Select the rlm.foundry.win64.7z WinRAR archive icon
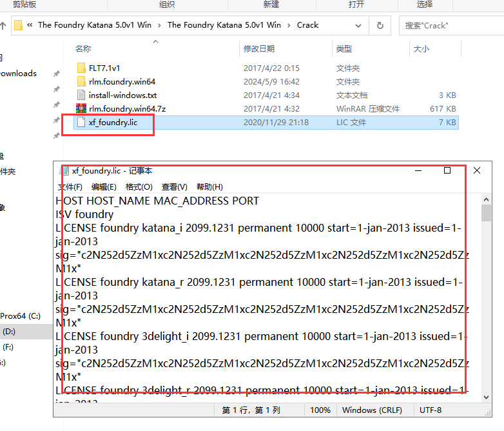The width and height of the screenshot is (504, 431). pos(81,108)
